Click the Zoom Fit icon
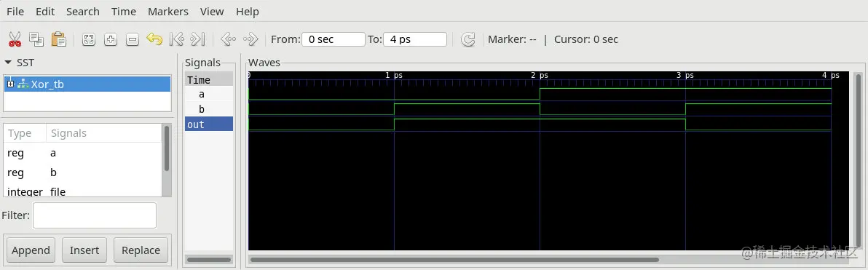Image resolution: width=868 pixels, height=270 pixels. pos(89,39)
